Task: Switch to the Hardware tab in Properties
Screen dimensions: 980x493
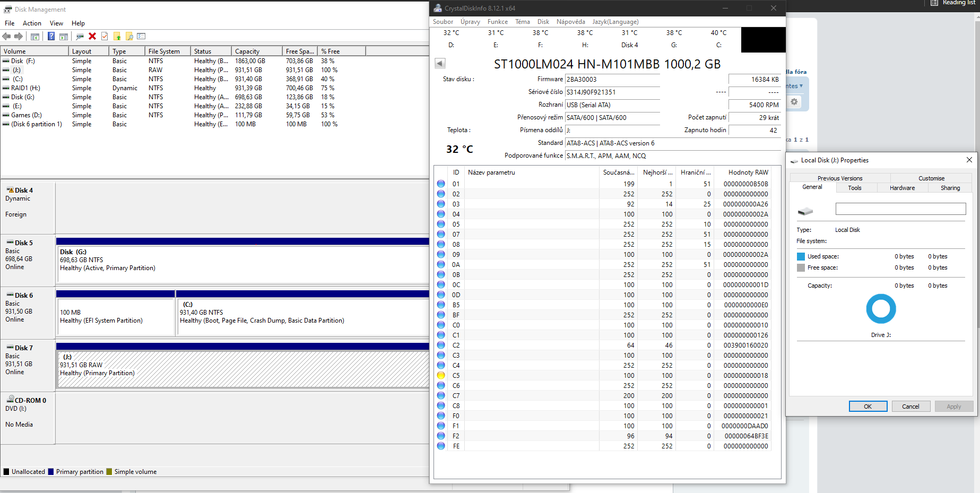Action: click(902, 188)
